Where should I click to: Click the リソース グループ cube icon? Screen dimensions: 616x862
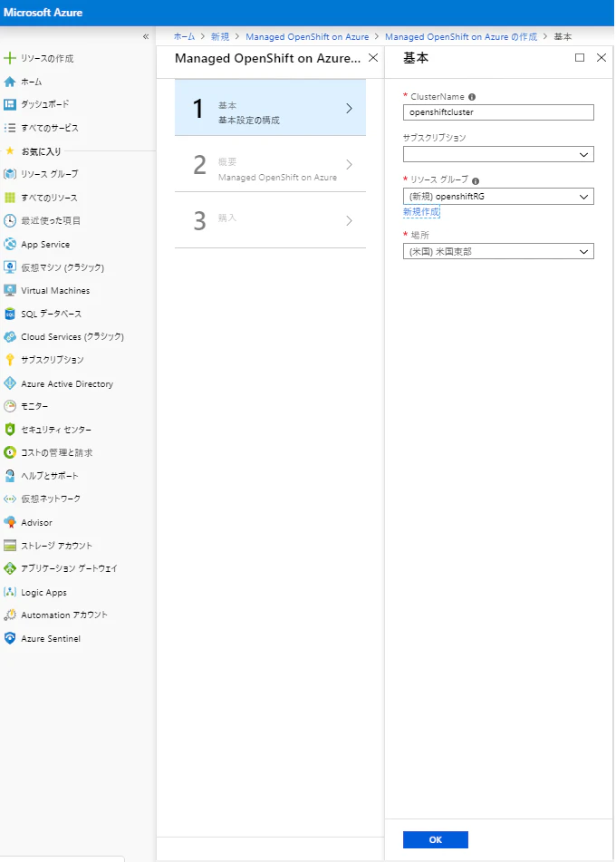point(9,174)
